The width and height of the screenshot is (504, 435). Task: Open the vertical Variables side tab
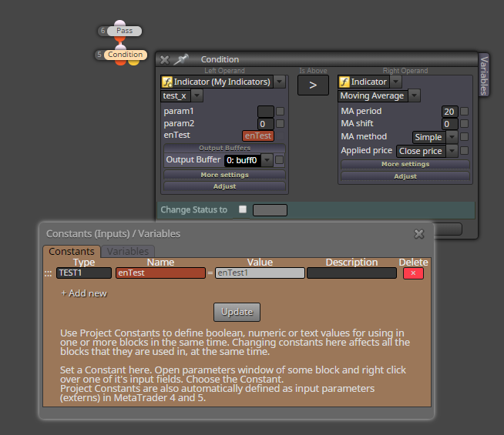click(x=484, y=75)
